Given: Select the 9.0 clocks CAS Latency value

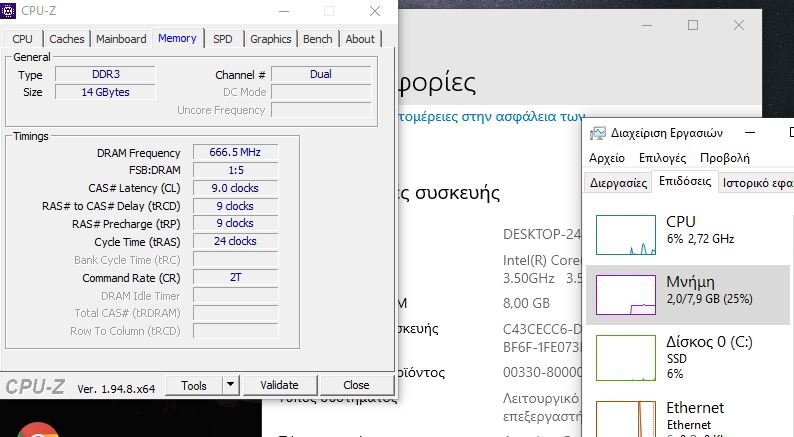Looking at the screenshot, I should tap(235, 188).
